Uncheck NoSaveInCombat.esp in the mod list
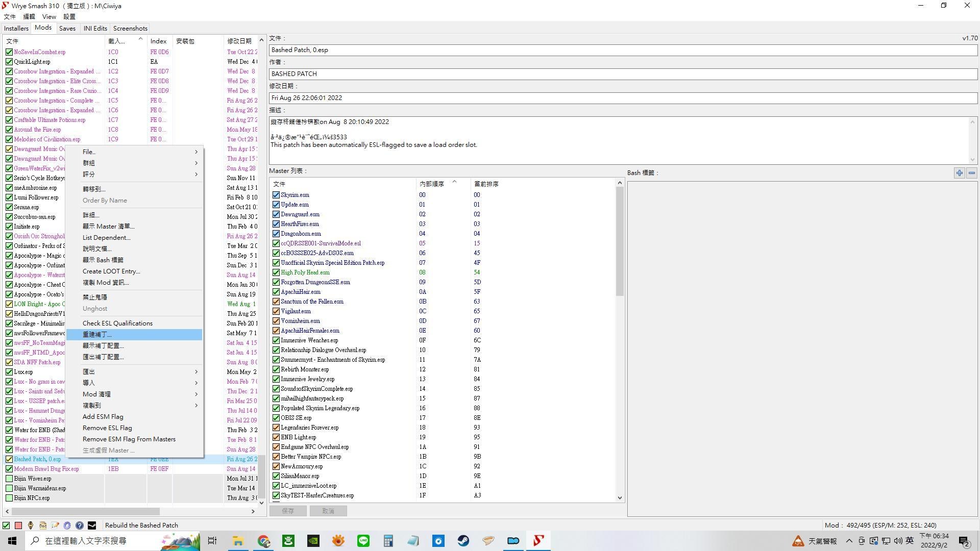980x551 pixels. (9, 52)
